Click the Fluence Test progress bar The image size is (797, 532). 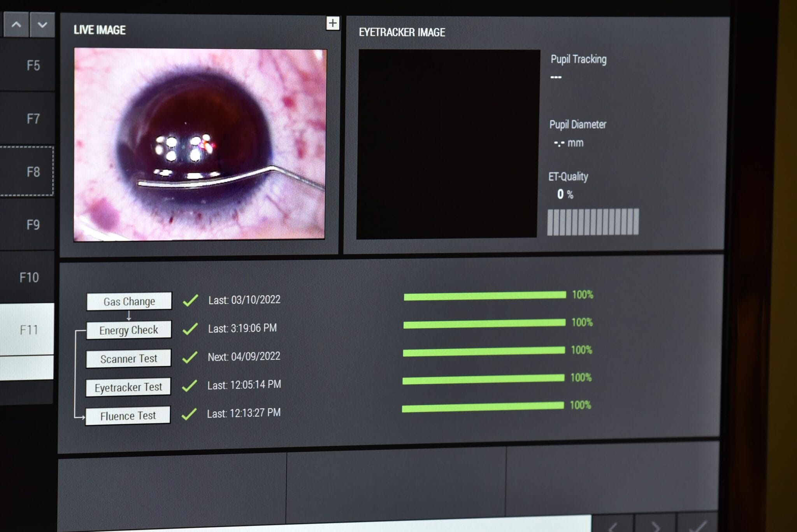point(483,407)
